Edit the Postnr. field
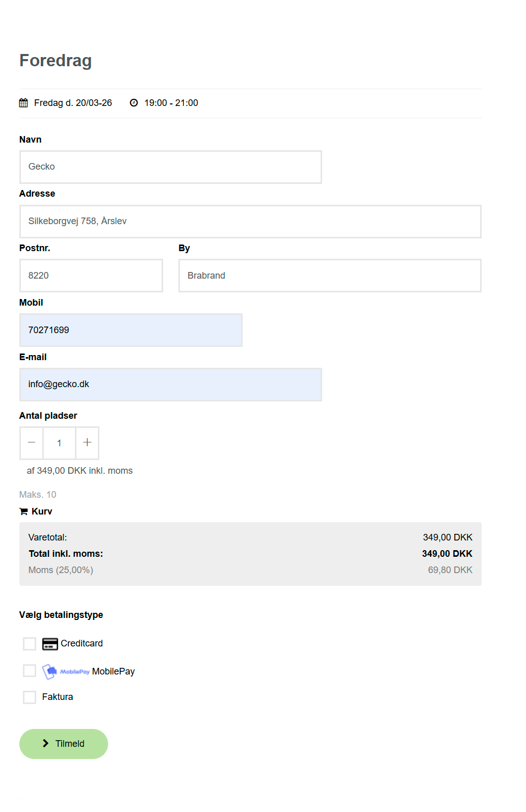Image resolution: width=526 pixels, height=812 pixels. point(91,276)
